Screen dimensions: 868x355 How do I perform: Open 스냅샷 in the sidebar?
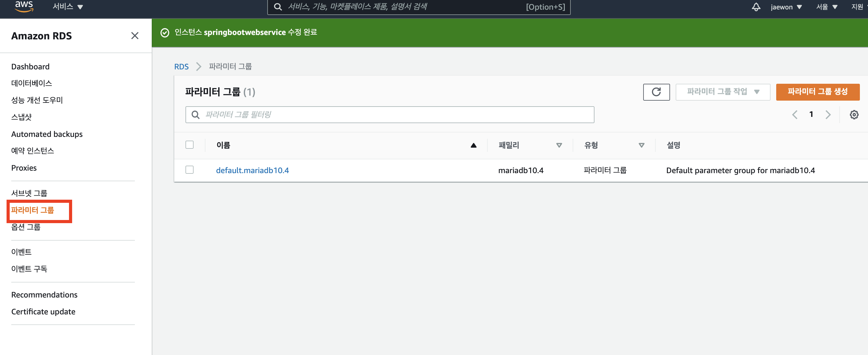tap(21, 117)
